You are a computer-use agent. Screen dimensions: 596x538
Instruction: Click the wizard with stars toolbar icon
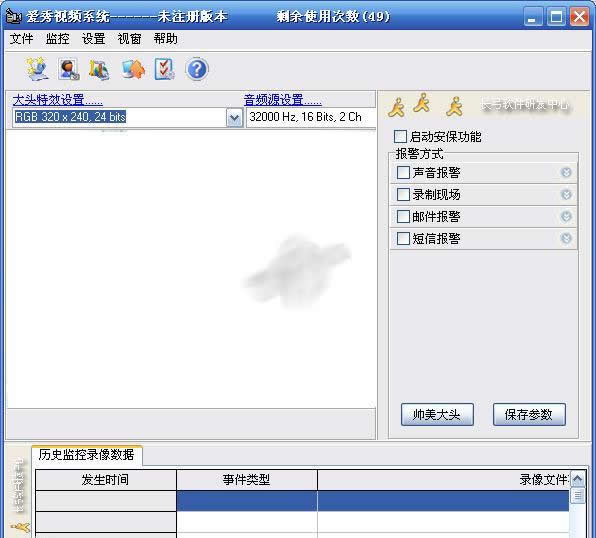tap(37, 69)
